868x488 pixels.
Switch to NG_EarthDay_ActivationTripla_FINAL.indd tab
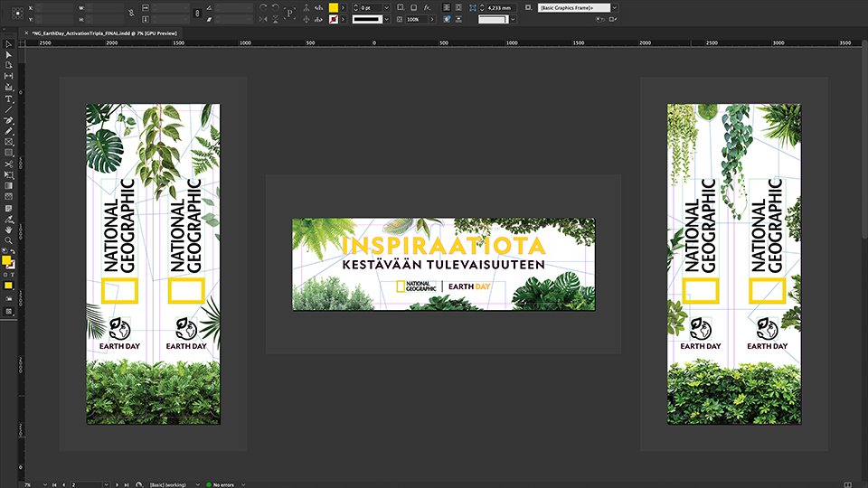tap(104, 33)
